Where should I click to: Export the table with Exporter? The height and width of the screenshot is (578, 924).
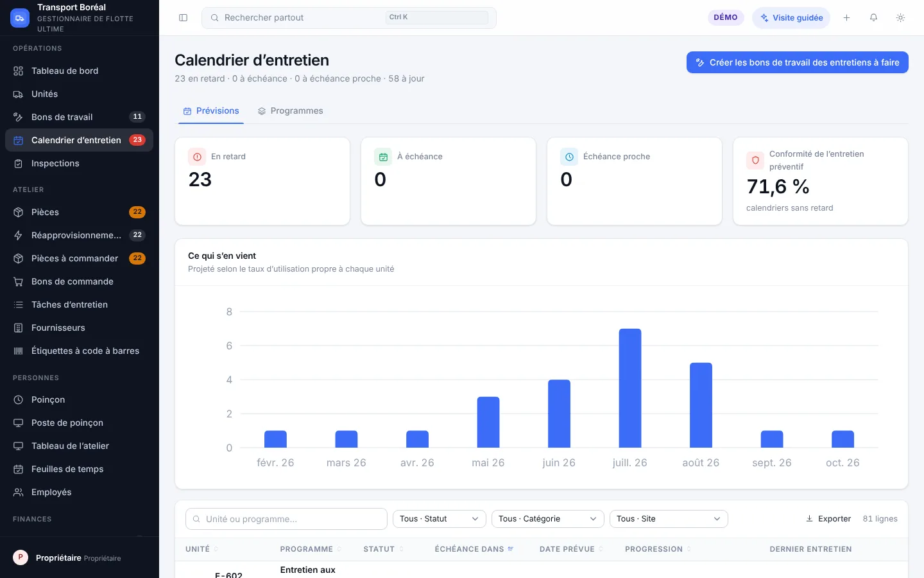[828, 519]
